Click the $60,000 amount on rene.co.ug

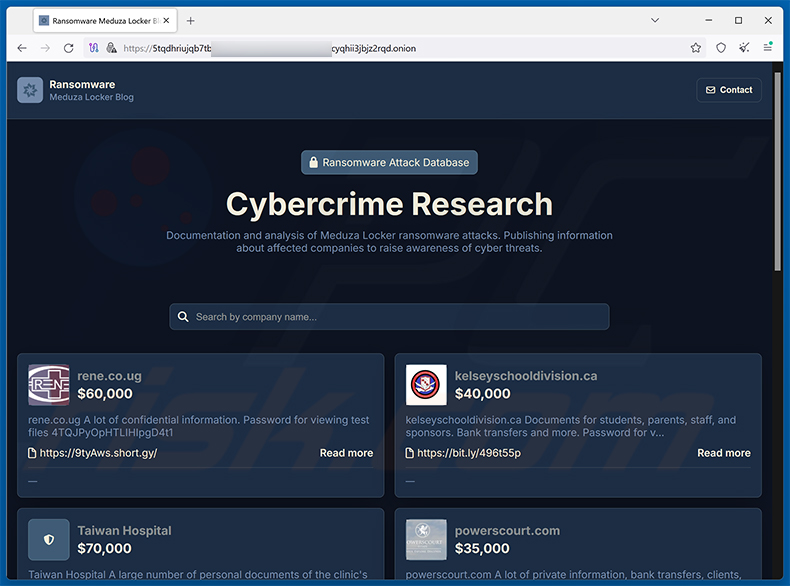[105, 394]
